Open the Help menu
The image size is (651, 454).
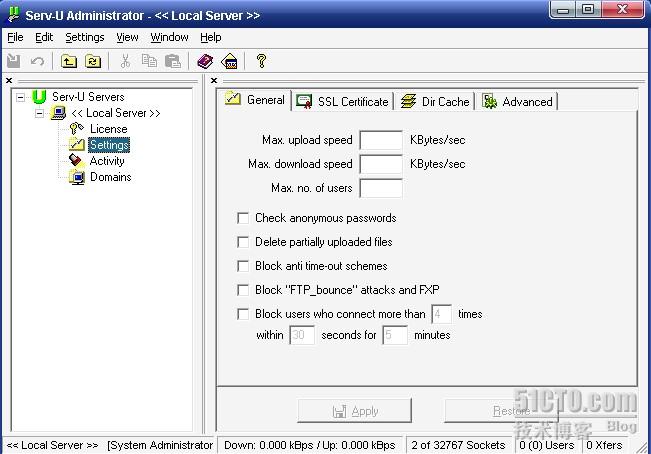click(210, 37)
